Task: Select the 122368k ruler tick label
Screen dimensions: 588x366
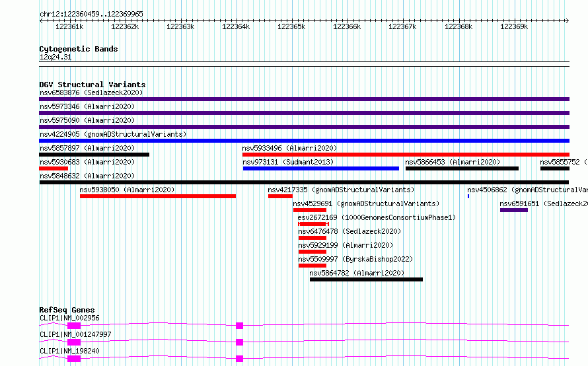Action: [x=459, y=26]
